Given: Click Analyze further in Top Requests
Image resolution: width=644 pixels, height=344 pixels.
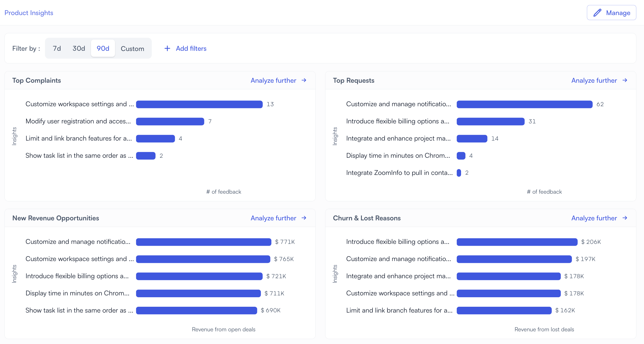Looking at the screenshot, I should pos(594,80).
